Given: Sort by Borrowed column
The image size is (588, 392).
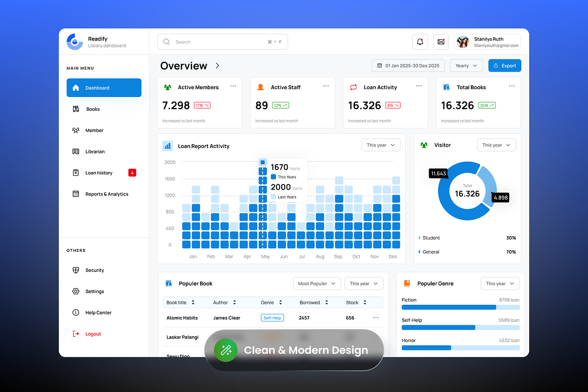Looking at the screenshot, I should 327,302.
